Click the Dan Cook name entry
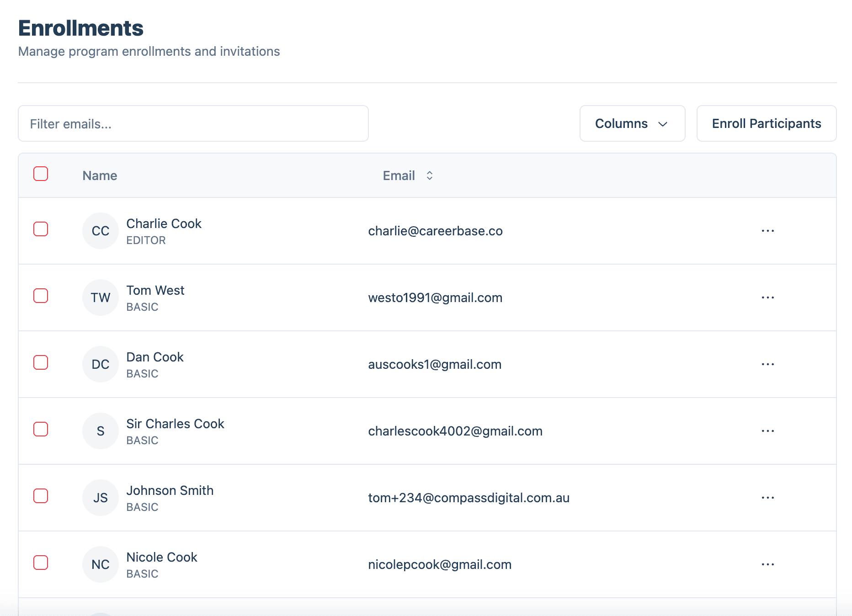852x616 pixels. [x=154, y=357]
